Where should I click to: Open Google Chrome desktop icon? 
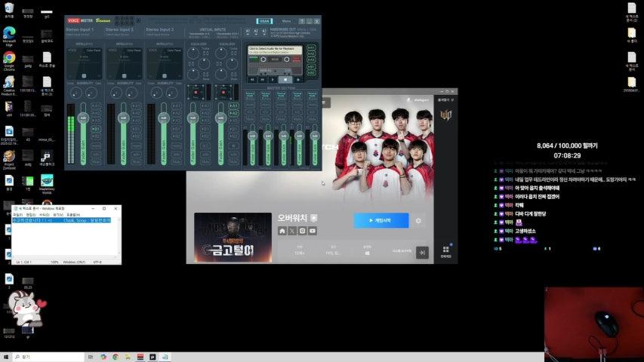pyautogui.click(x=9, y=60)
